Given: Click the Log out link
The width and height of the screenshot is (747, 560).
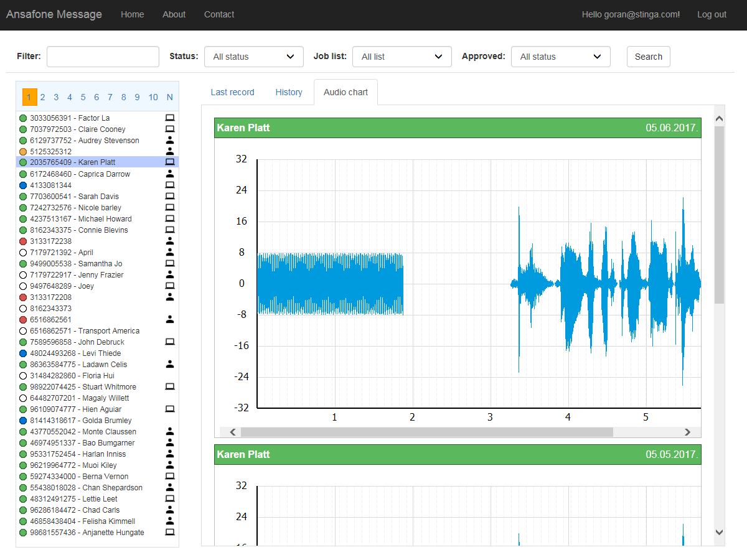Looking at the screenshot, I should click(x=712, y=14).
